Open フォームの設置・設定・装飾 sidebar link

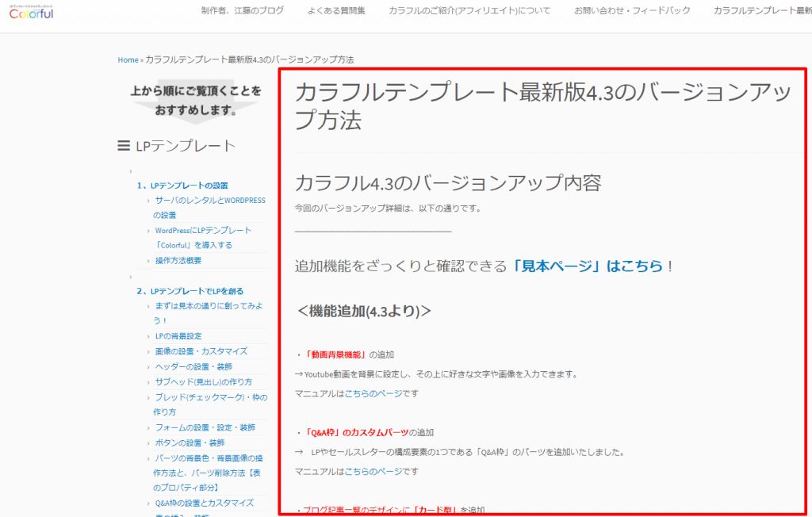pos(205,427)
